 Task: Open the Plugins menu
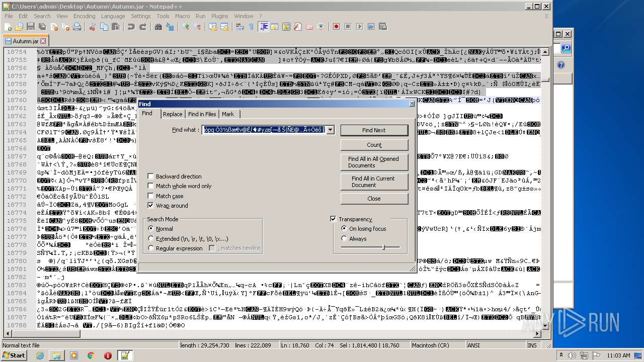pyautogui.click(x=219, y=16)
